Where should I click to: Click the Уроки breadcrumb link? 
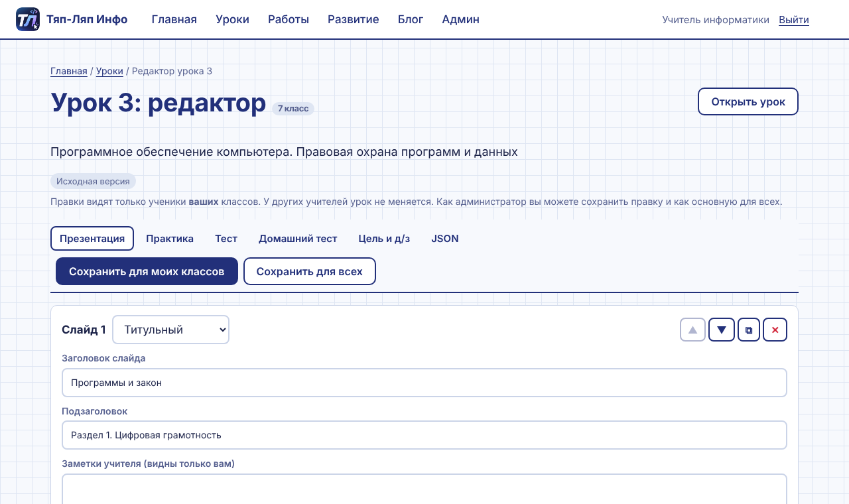pos(109,71)
